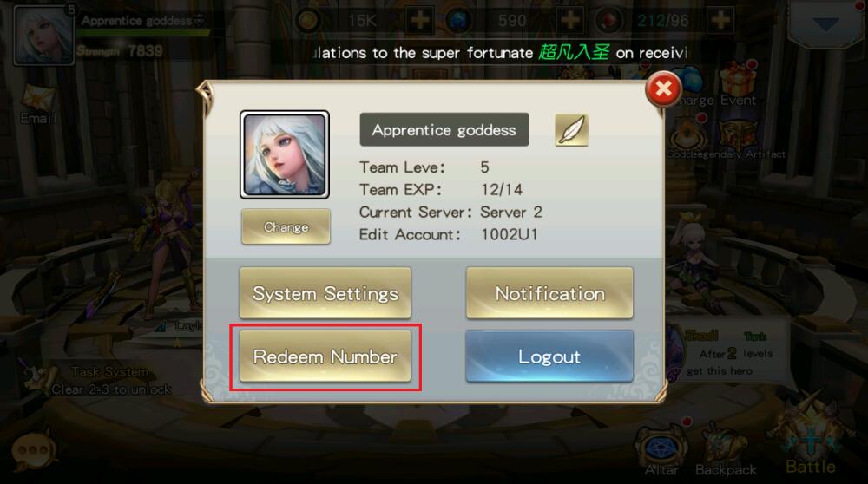
Task: Open System Settings
Action: [325, 293]
